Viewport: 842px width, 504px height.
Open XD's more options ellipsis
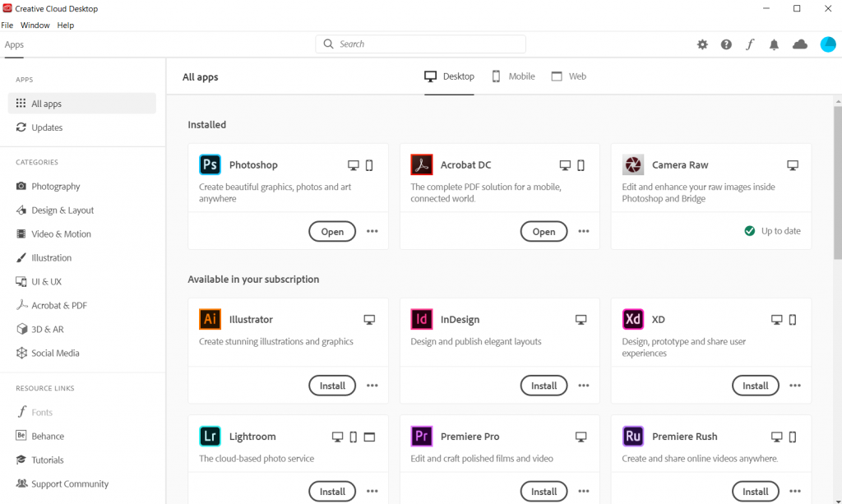pos(795,386)
